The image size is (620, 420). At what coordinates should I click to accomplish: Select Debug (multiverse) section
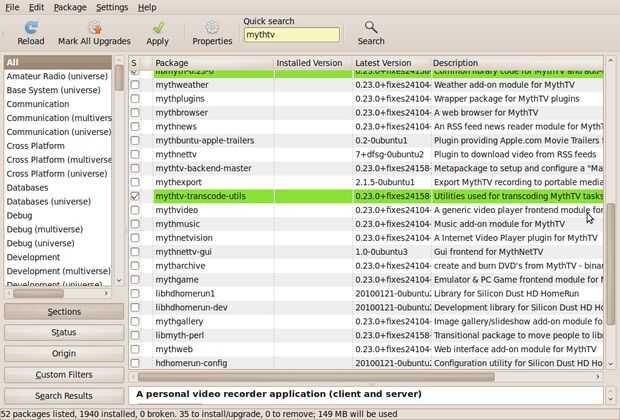point(58,229)
